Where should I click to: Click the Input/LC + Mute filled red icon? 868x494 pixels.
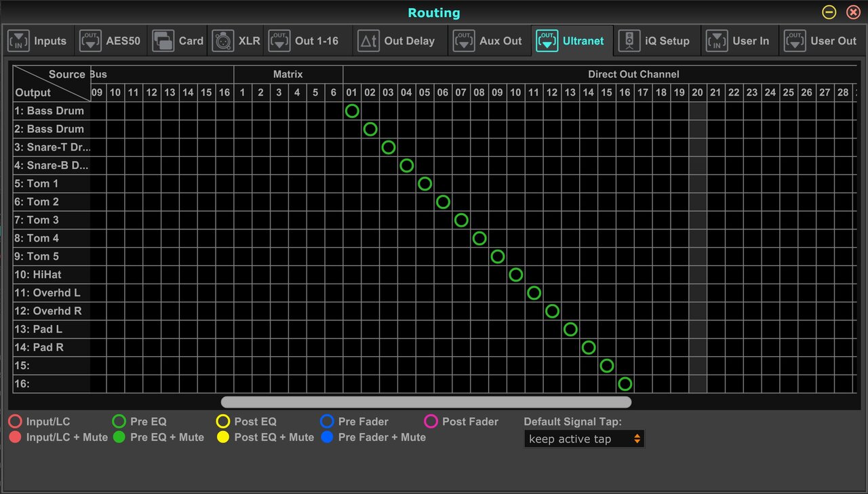pyautogui.click(x=15, y=437)
